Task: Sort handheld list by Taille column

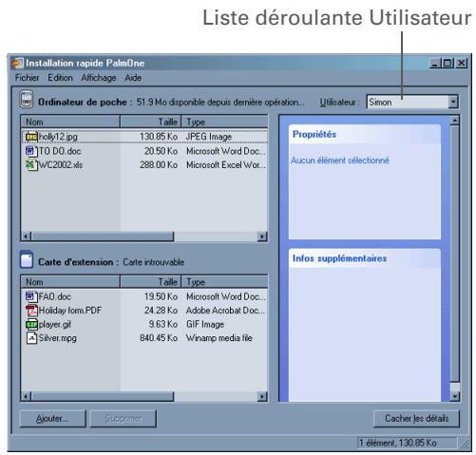Action: [x=151, y=122]
